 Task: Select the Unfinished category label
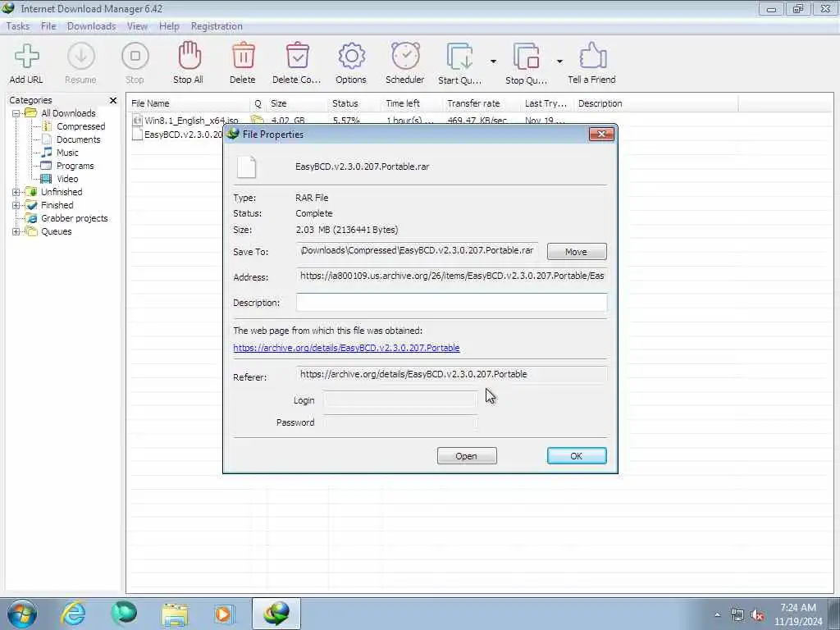tap(62, 192)
